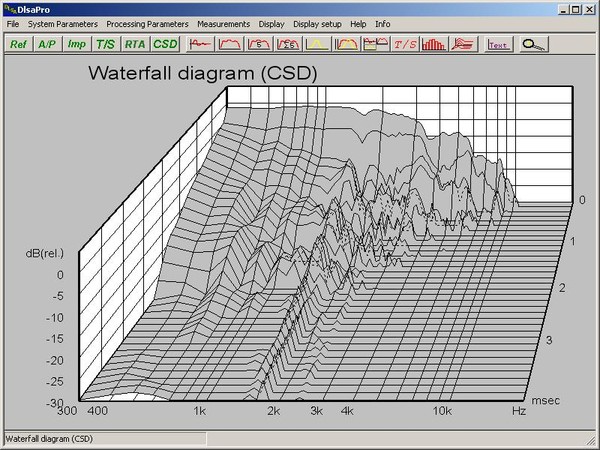Start the RTA analyzer tool
This screenshot has width=600, height=450.
135,44
